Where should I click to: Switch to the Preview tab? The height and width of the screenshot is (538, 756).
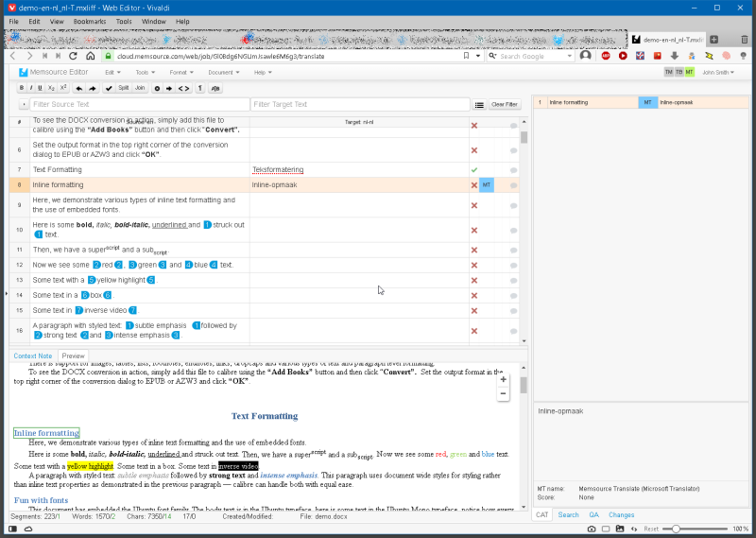click(74, 356)
